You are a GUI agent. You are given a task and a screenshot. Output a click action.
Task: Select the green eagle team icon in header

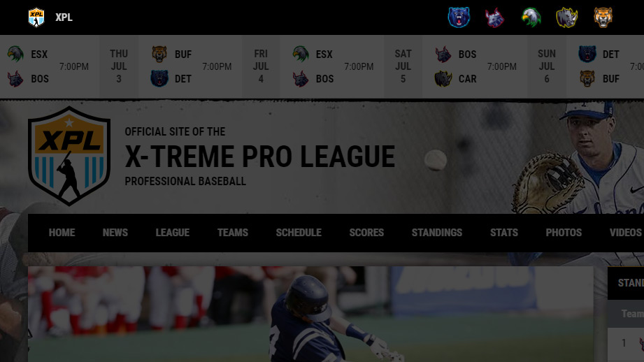pyautogui.click(x=531, y=17)
